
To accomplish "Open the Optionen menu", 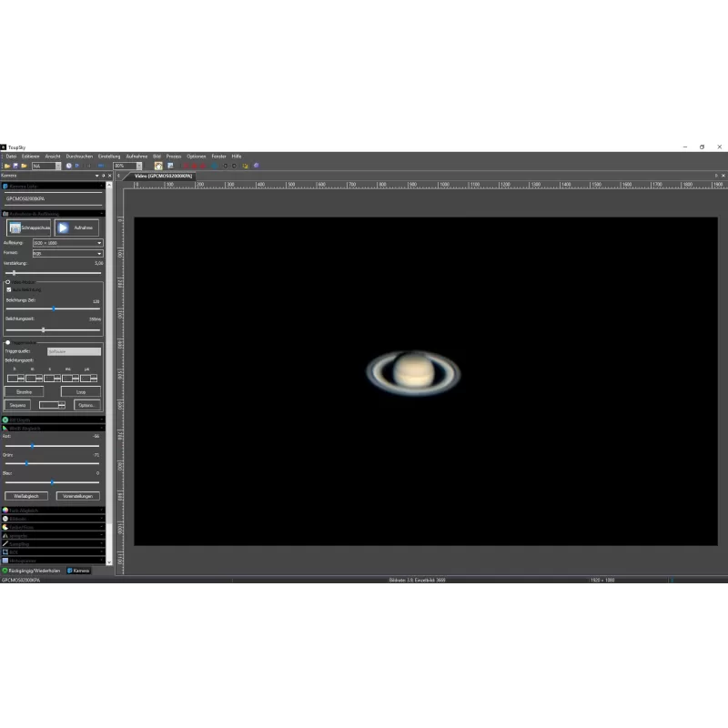I will (x=196, y=156).
